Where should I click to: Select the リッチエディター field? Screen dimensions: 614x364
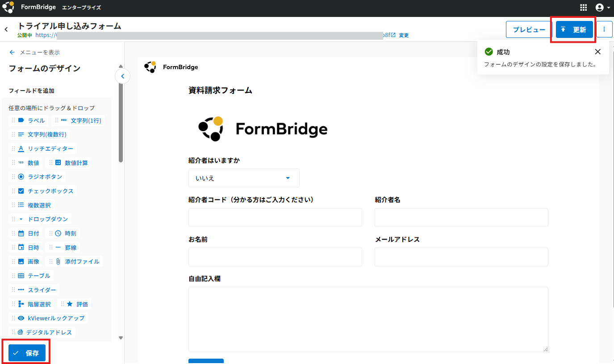coord(43,149)
